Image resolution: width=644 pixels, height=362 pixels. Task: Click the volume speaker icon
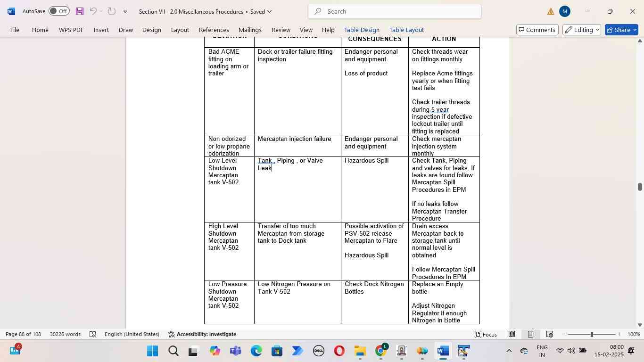tap(571, 351)
